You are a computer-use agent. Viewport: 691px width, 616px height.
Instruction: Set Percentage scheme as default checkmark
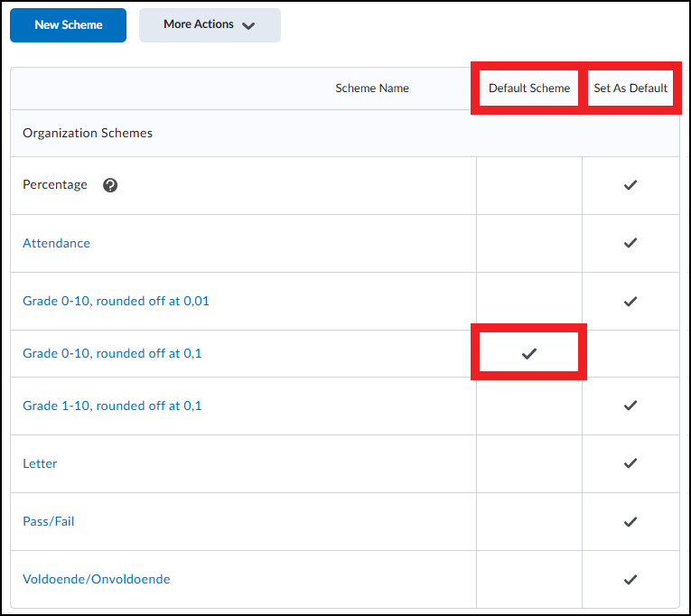630,185
